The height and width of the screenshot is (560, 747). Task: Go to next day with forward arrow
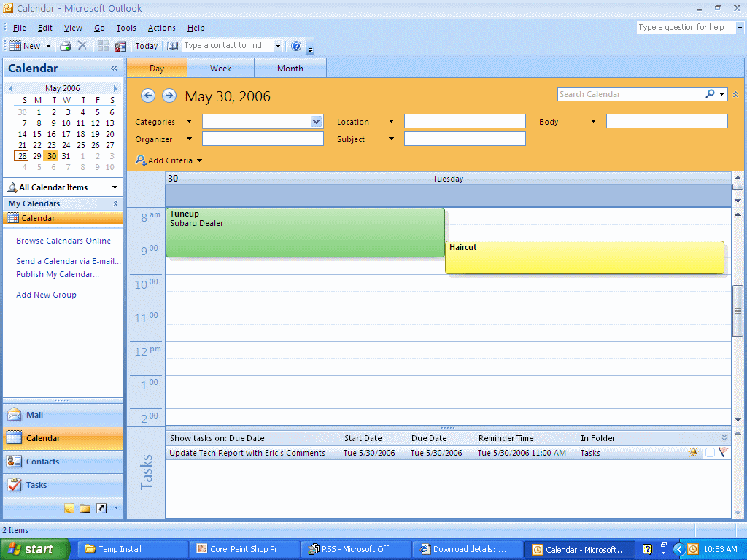point(169,96)
